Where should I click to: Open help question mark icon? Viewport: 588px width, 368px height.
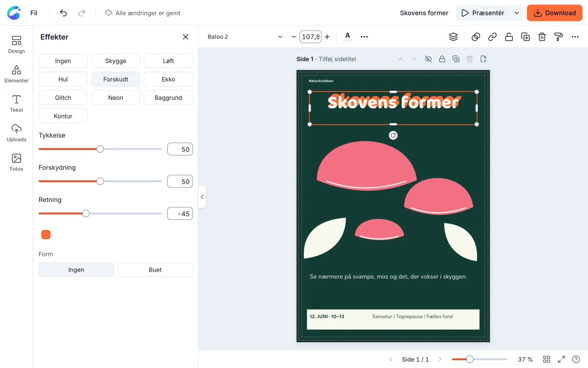pyautogui.click(x=576, y=359)
